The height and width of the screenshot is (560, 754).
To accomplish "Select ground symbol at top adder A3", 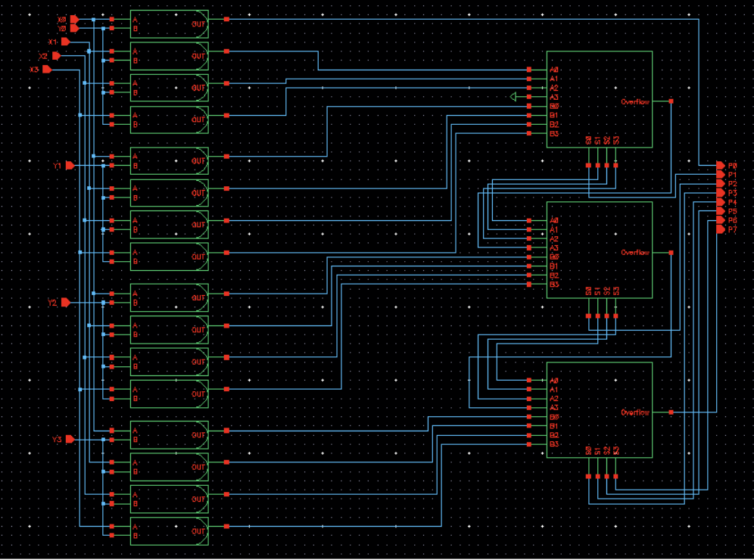I will 513,97.
